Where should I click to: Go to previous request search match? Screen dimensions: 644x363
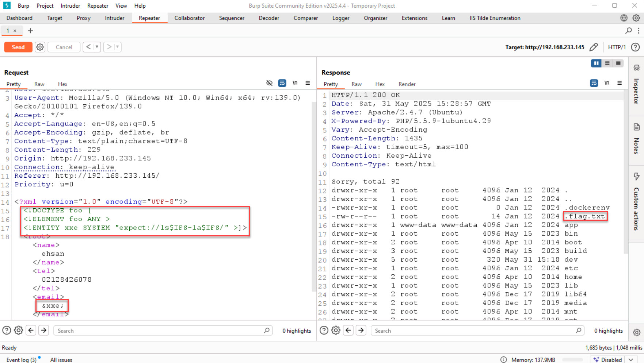pos(31,331)
